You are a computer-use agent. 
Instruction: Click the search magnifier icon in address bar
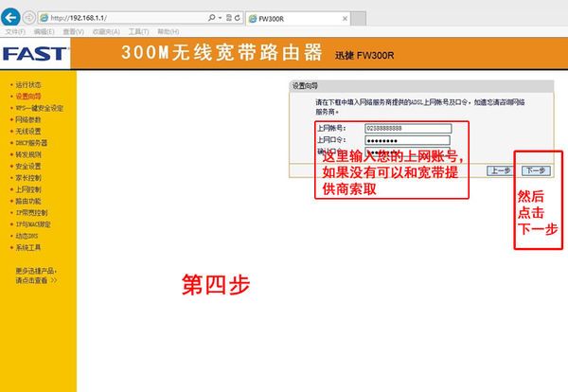(211, 17)
